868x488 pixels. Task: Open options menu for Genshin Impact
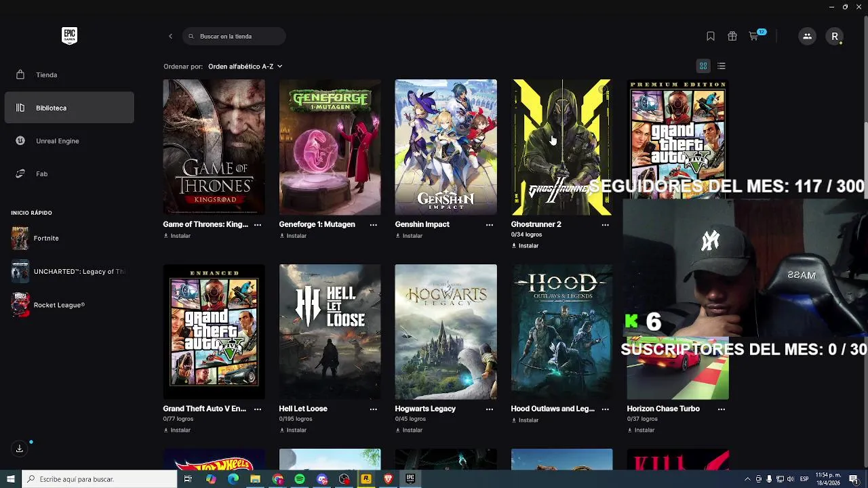[490, 224]
